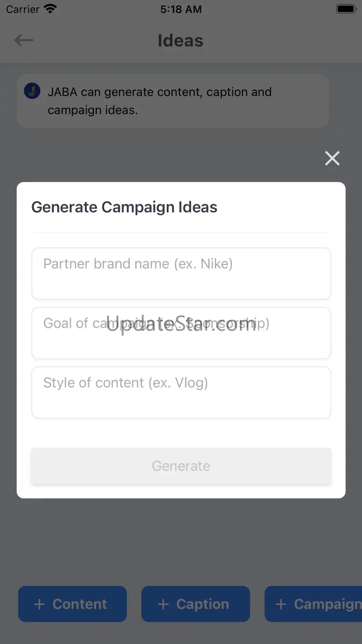Screen dimensions: 362x644
Task: Click into the Style of content field
Action: click(181, 392)
